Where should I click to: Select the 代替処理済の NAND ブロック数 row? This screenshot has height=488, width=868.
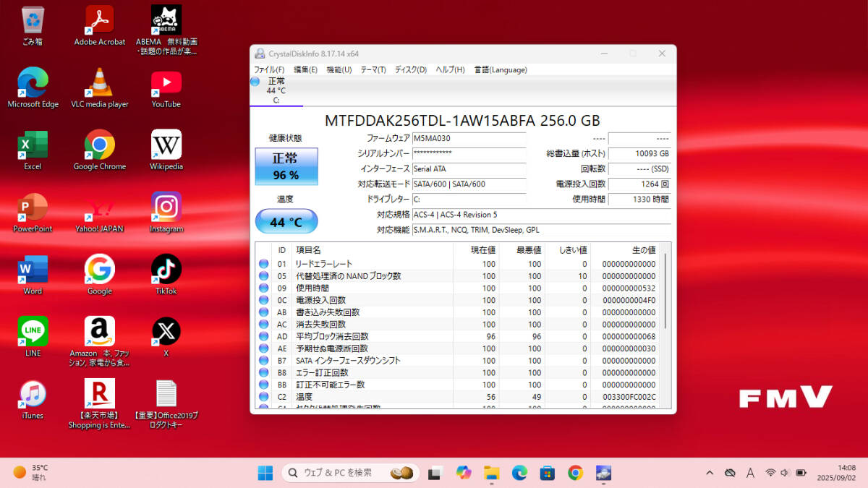[x=458, y=276]
